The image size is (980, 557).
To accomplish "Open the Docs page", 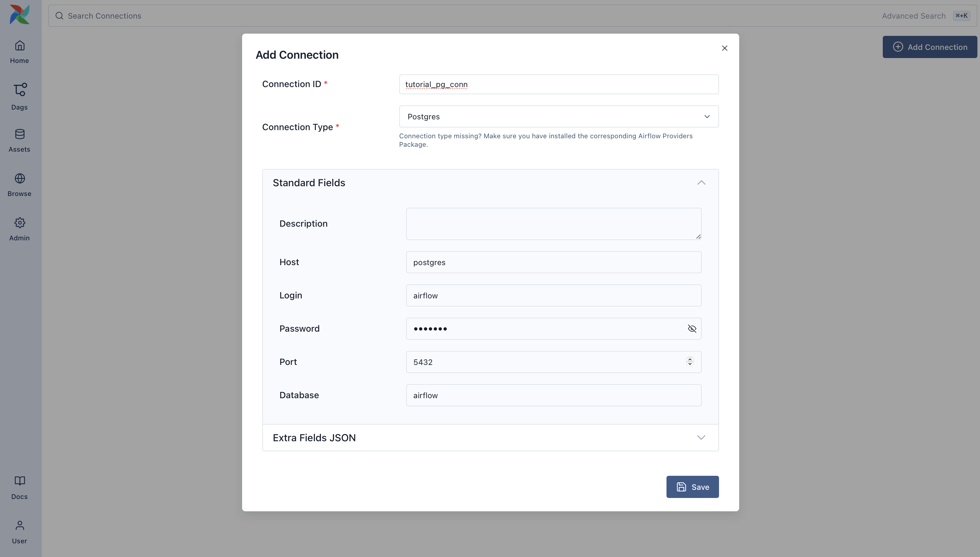I will pyautogui.click(x=19, y=487).
